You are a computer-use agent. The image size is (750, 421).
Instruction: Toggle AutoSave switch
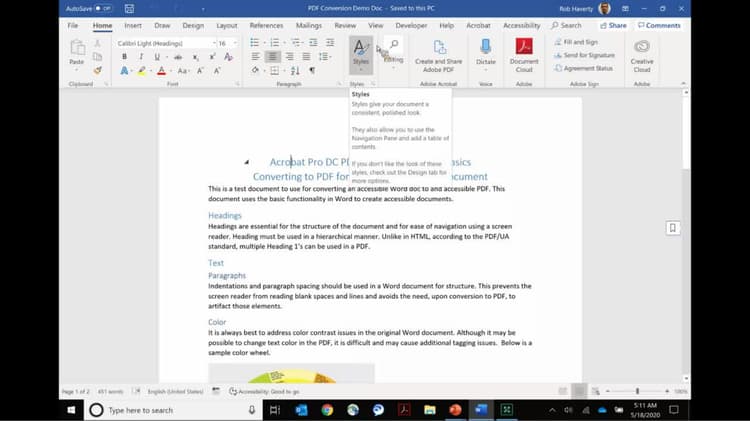pyautogui.click(x=103, y=9)
